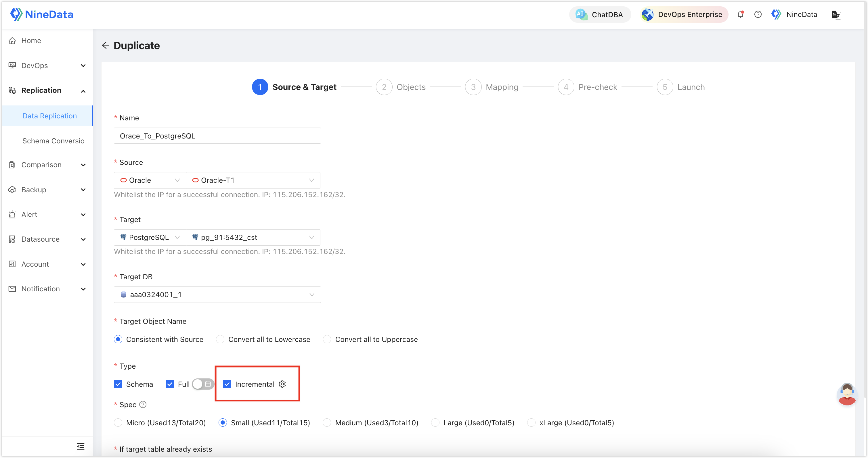This screenshot has height=458, width=868.
Task: Open the Oracle-T1 source instance dropdown
Action: [253, 180]
